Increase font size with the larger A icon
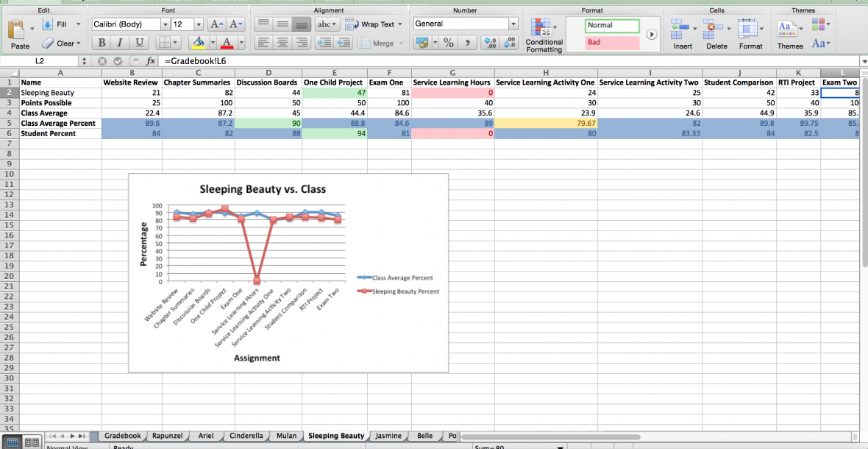The image size is (868, 449). pyautogui.click(x=217, y=24)
